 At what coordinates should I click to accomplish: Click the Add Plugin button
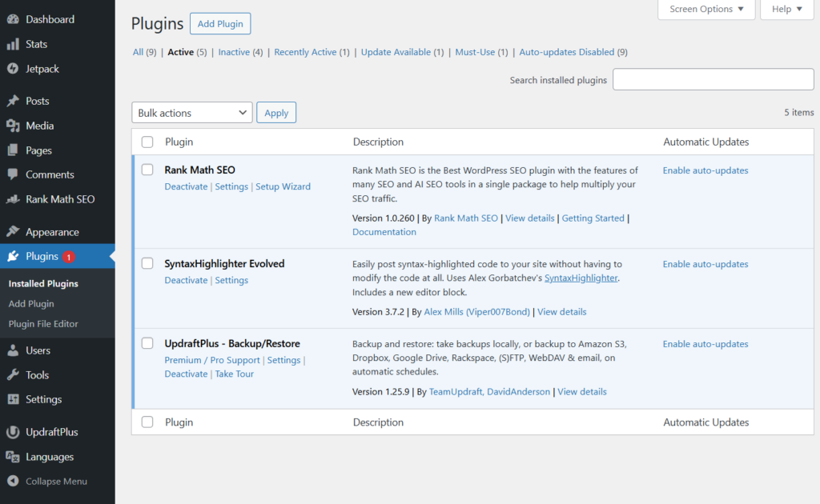[x=220, y=24]
